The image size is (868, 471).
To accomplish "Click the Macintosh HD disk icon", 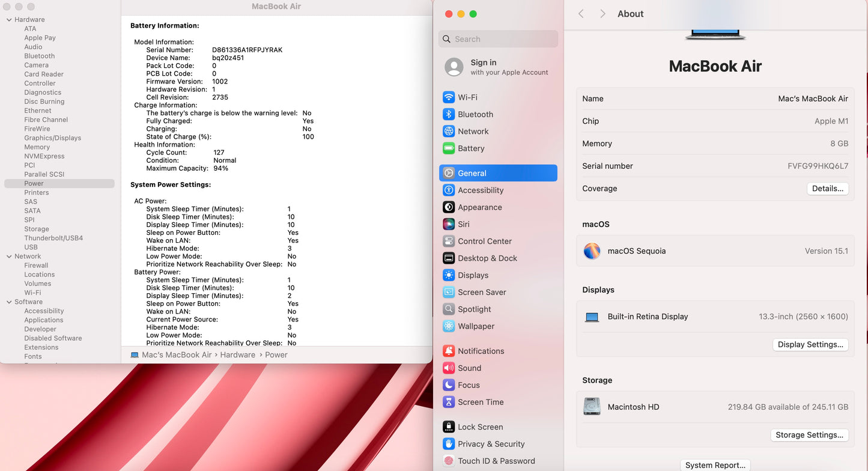I will click(592, 407).
